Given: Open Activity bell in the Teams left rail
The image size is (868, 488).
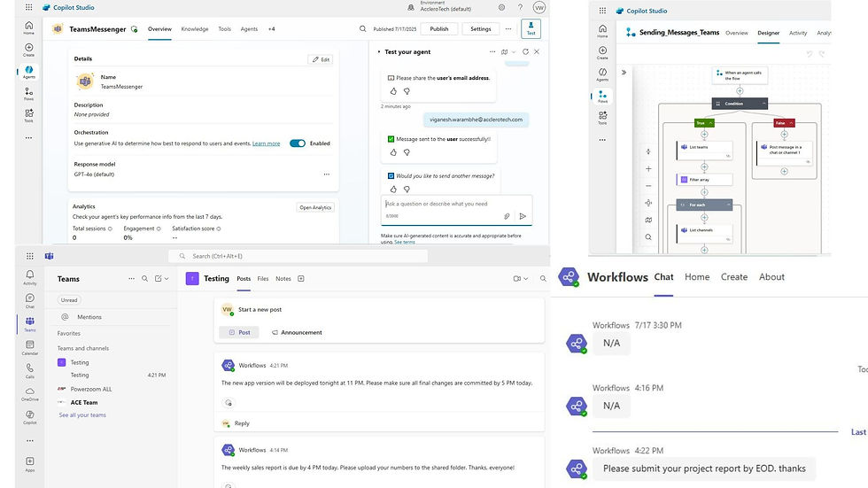Looking at the screenshot, I should tap(30, 277).
